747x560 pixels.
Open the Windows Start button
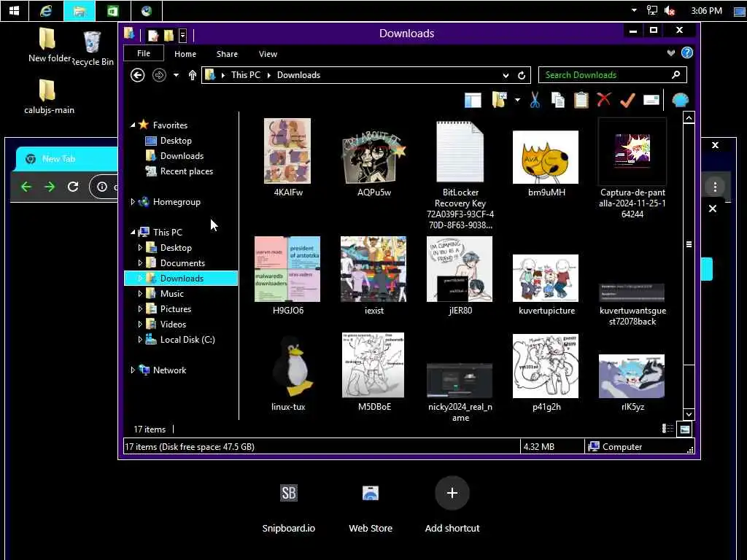(x=15, y=10)
